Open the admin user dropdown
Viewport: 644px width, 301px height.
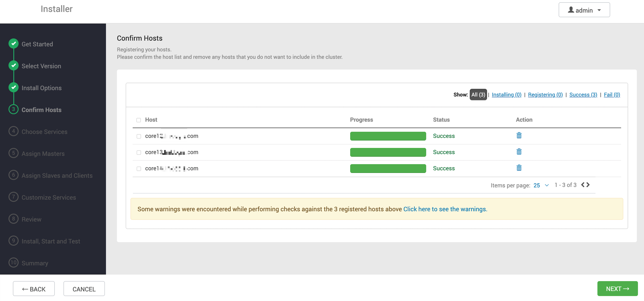click(584, 10)
